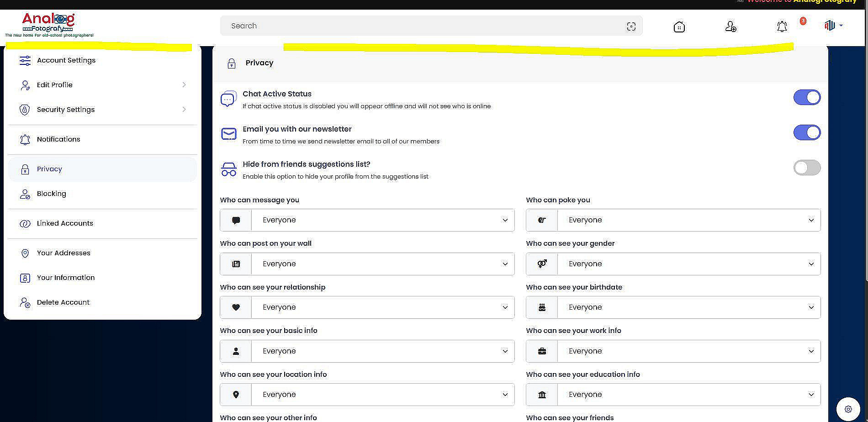Viewport: 868px width, 422px height.
Task: Click the Your Information icon
Action: coord(25,278)
